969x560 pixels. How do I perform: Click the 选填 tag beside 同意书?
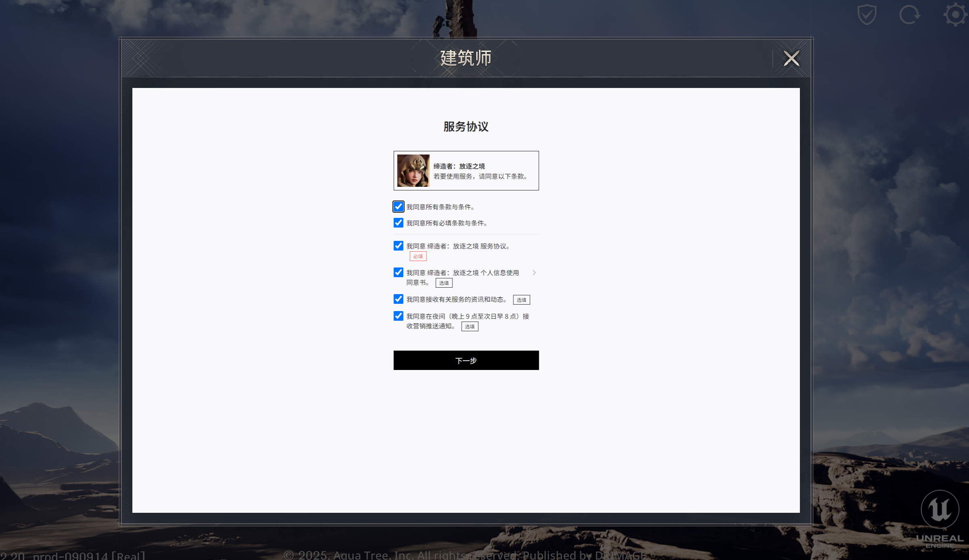[x=444, y=283]
